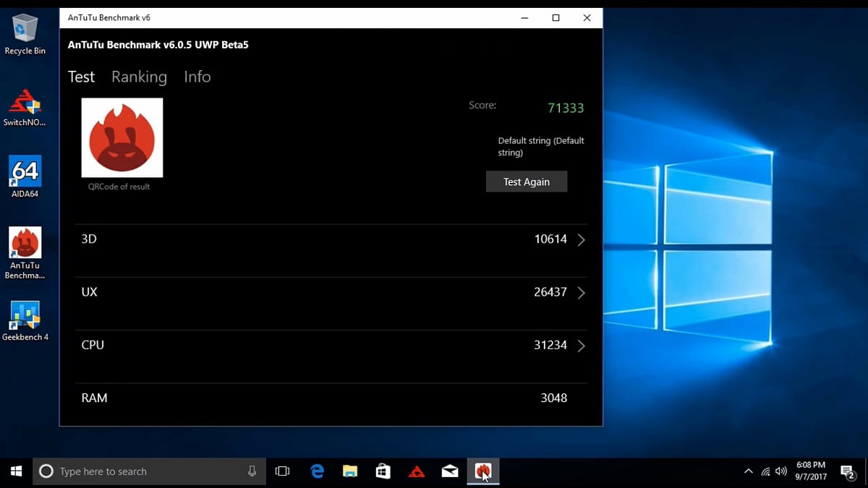Open the Action Center notifications icon
Image resolution: width=868 pixels, height=488 pixels.
tap(848, 471)
